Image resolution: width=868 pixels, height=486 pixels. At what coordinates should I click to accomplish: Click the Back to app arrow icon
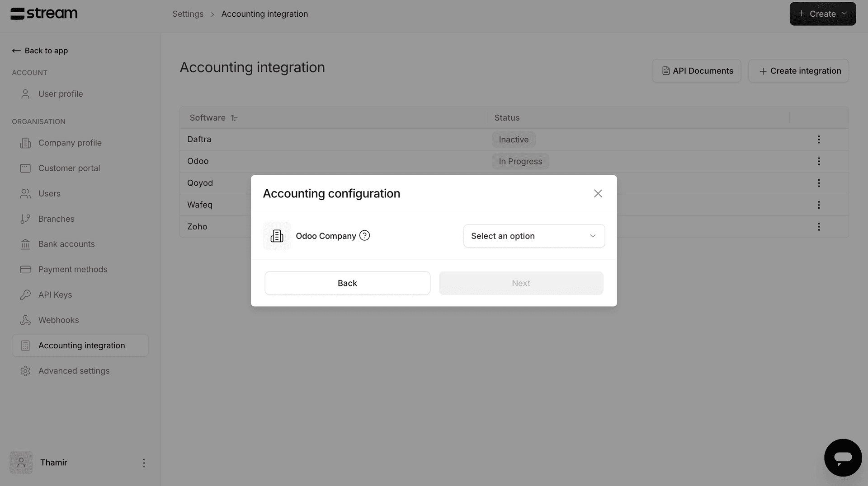[x=16, y=51]
